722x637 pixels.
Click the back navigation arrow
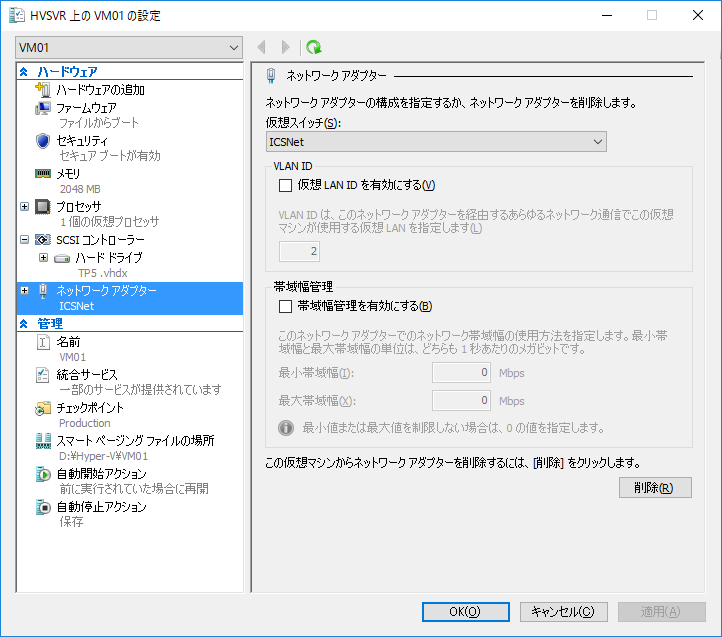tap(262, 47)
